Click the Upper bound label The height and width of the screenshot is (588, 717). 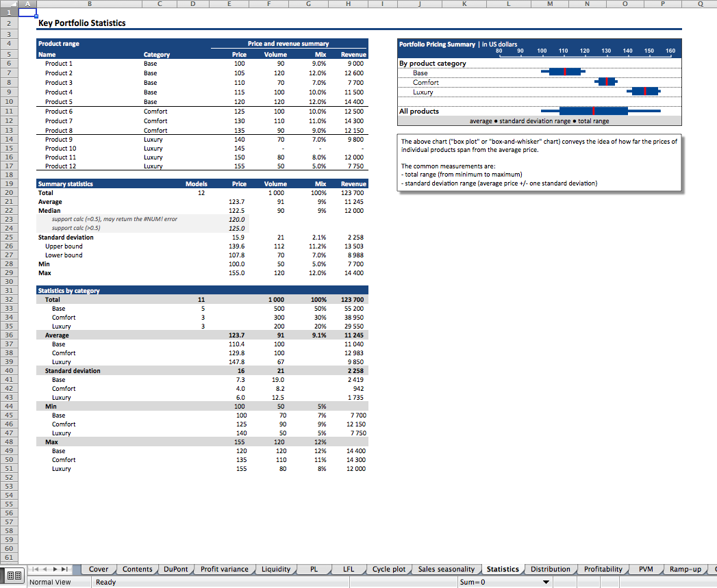[64, 246]
